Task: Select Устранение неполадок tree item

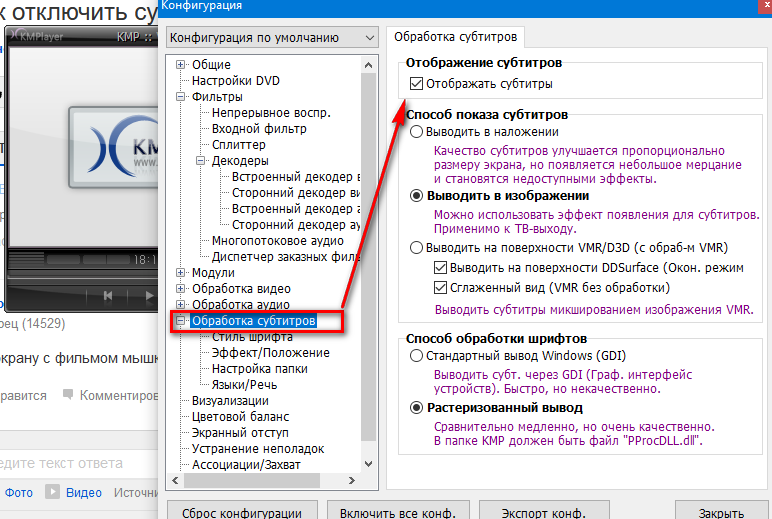Action: click(x=258, y=449)
